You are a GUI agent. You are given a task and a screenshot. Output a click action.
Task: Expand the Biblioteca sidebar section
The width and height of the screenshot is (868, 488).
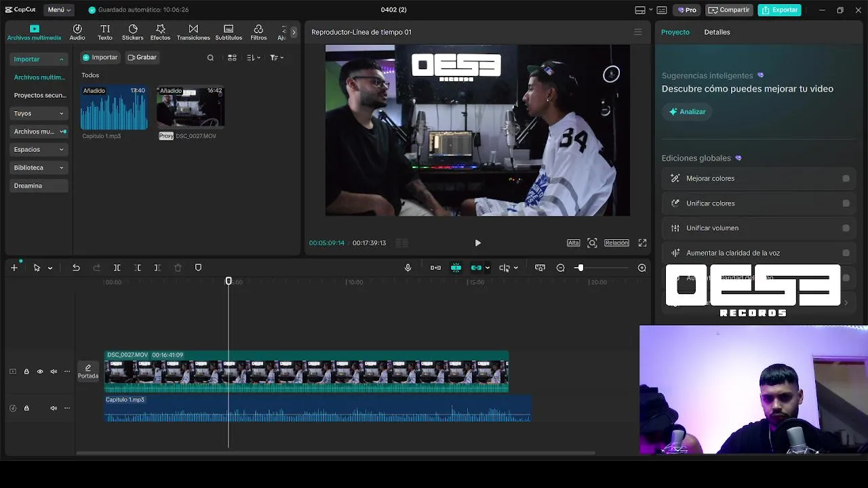point(39,167)
